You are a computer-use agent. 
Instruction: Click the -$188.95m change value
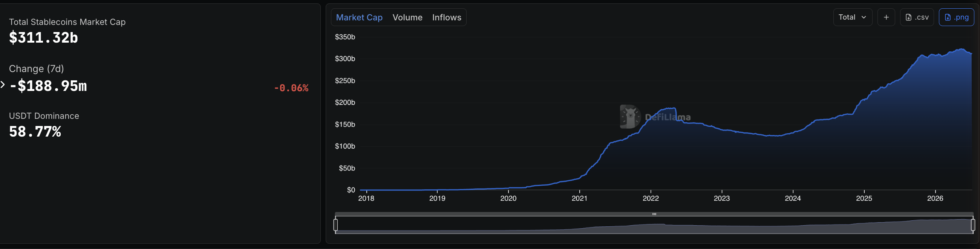(48, 86)
